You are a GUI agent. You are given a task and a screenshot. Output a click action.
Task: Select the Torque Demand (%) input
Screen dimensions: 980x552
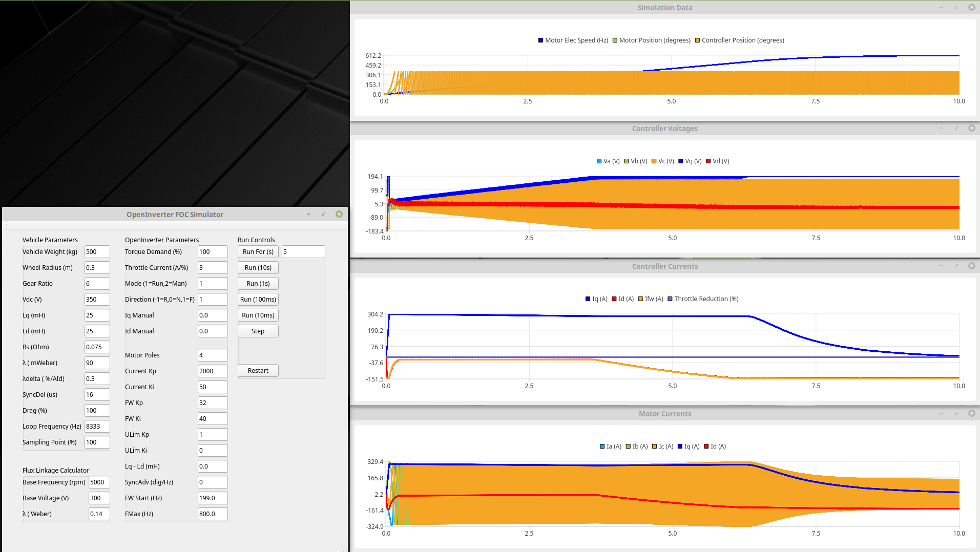pyautogui.click(x=212, y=252)
